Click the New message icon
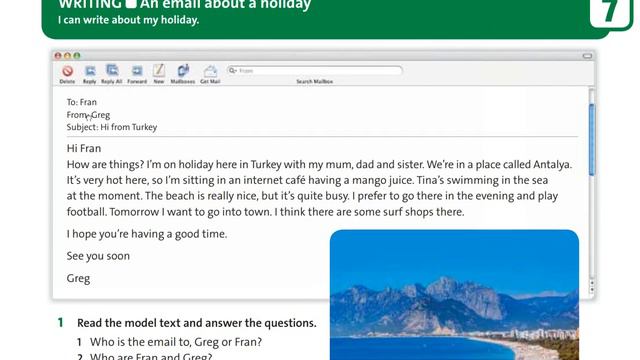This screenshot has height=360, width=640. point(159,71)
